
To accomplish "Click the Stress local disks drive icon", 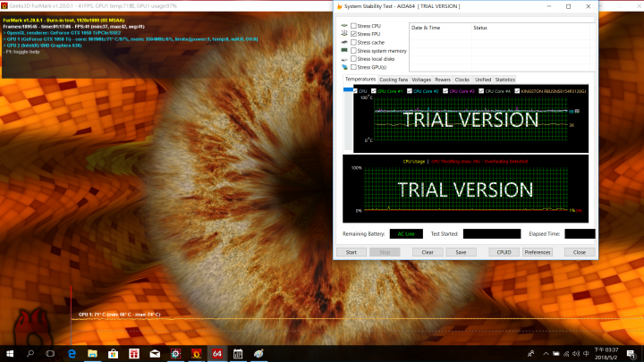I will [x=344, y=59].
